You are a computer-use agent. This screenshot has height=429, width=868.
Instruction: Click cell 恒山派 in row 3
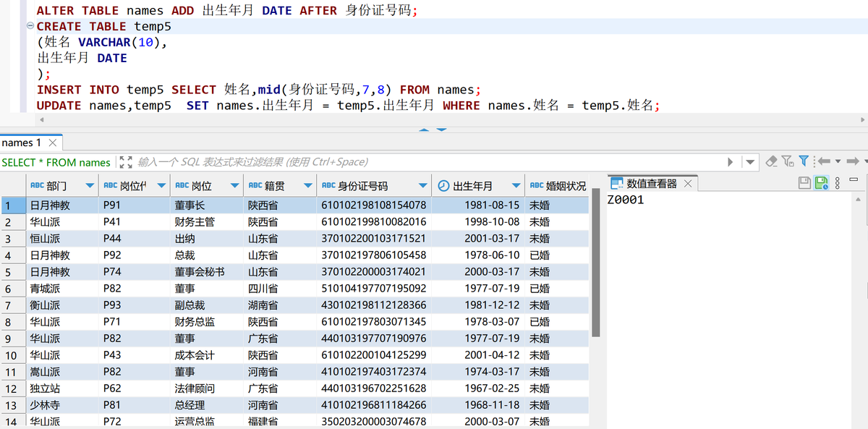pyautogui.click(x=61, y=239)
